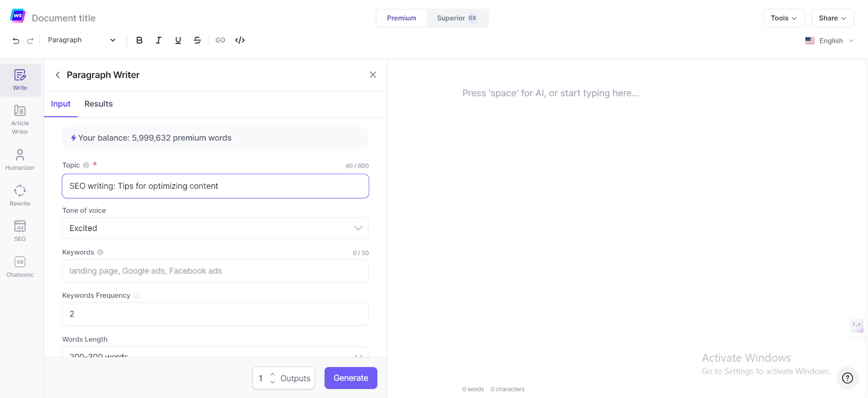Screen dimensions: 868x398
Task: Toggle underline formatting
Action: (178, 40)
